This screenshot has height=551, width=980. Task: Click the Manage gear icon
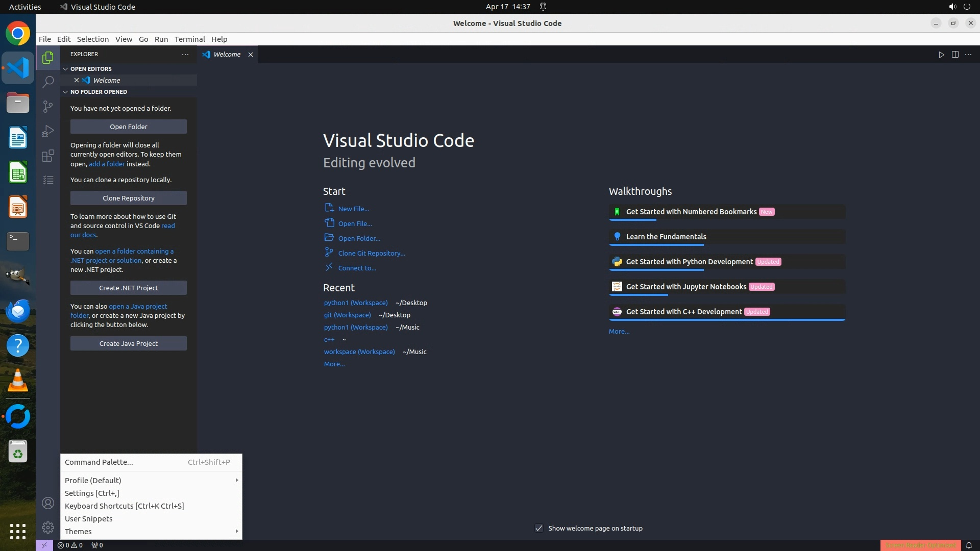48,527
